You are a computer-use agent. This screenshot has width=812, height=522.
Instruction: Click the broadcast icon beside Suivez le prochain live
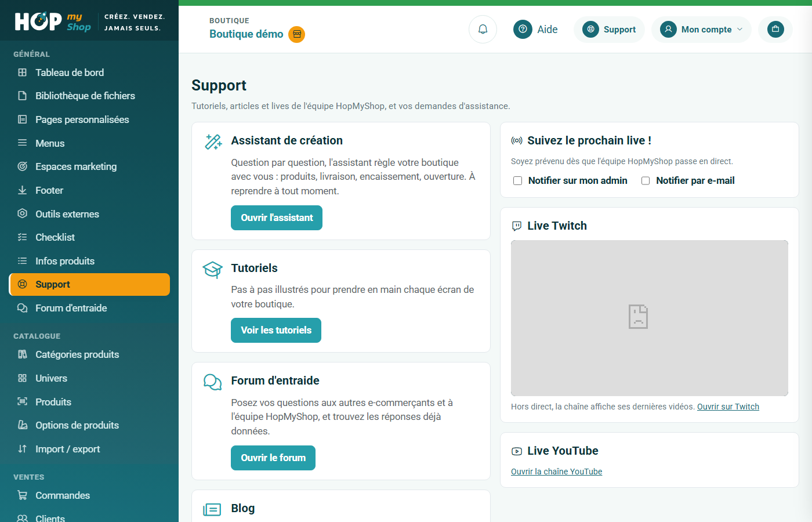tap(517, 140)
